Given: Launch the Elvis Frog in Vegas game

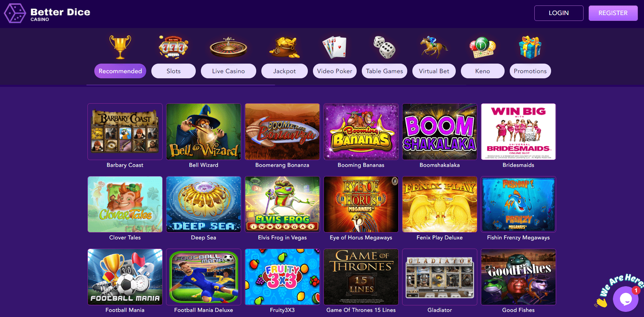Looking at the screenshot, I should (283, 204).
